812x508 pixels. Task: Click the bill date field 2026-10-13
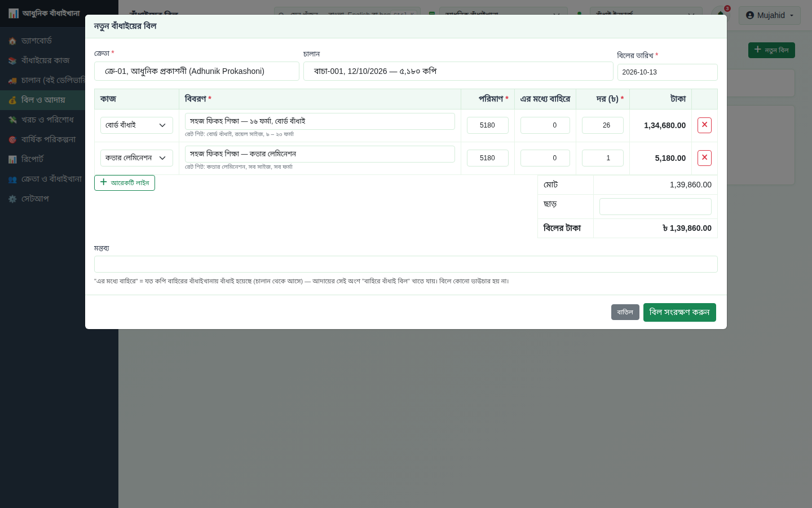[x=667, y=72]
